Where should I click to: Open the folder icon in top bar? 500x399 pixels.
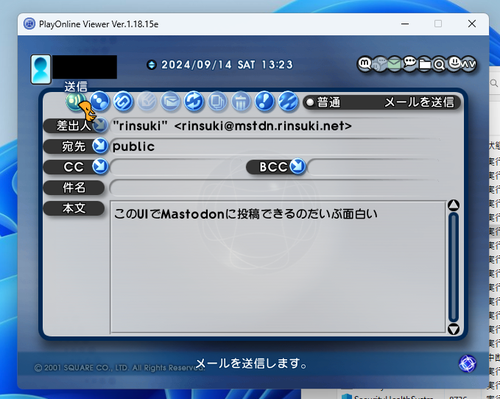point(425,63)
